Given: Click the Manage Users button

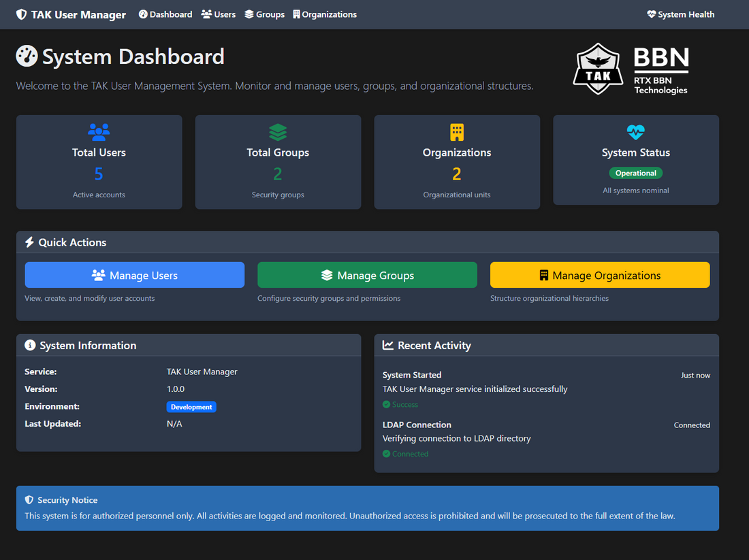Looking at the screenshot, I should pyautogui.click(x=134, y=274).
